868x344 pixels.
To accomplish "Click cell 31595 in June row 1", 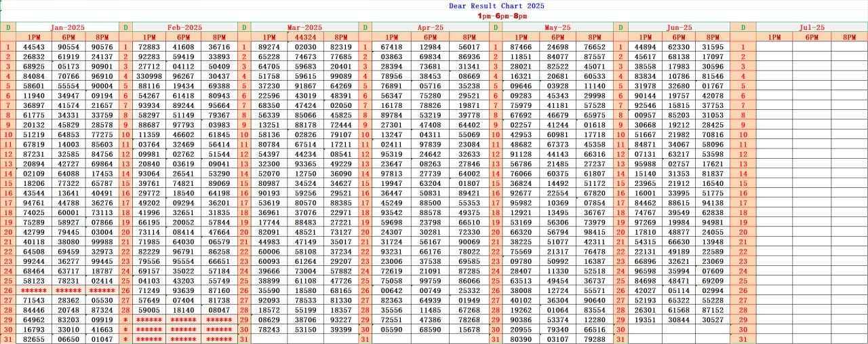I will pos(713,47).
